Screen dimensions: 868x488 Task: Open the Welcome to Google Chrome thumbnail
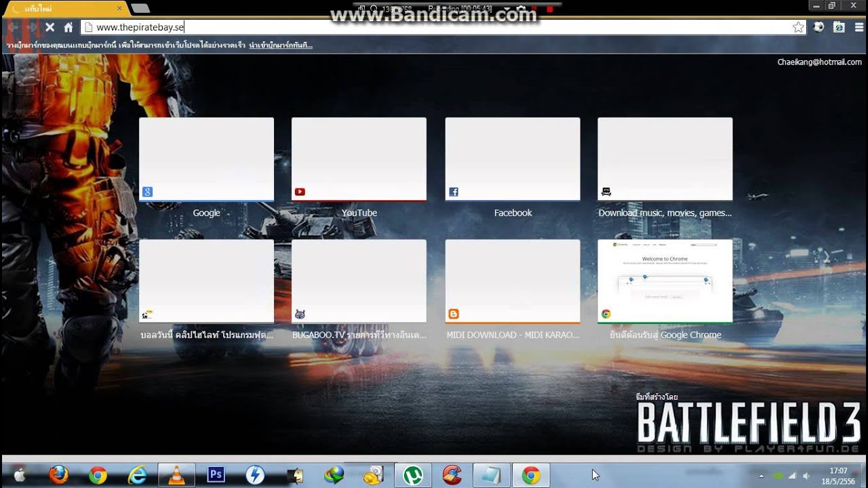click(x=665, y=281)
